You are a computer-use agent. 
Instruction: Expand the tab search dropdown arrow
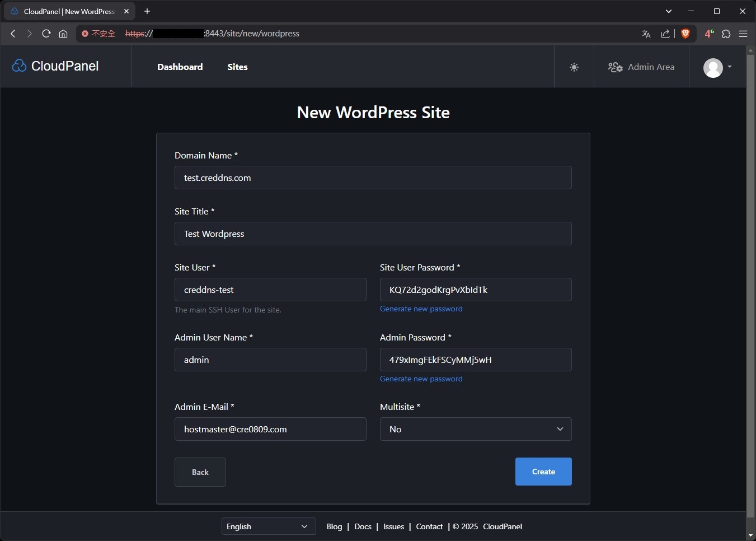669,11
